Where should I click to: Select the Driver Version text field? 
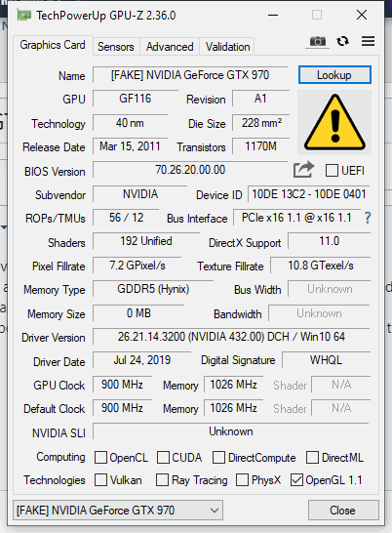[x=231, y=337]
